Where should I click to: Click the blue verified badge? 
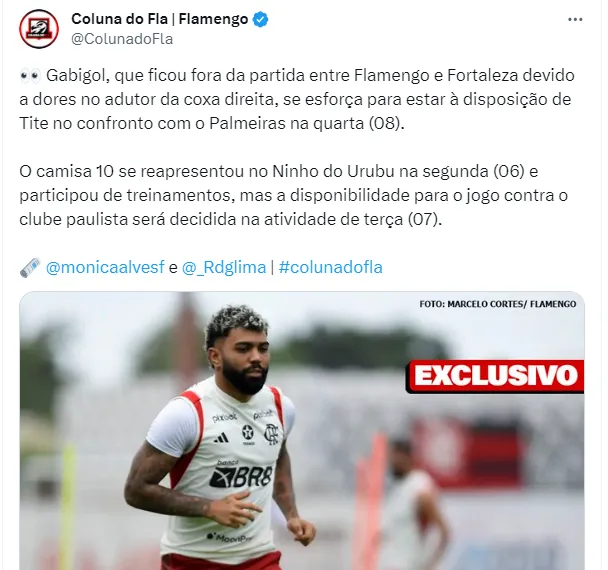[x=261, y=19]
